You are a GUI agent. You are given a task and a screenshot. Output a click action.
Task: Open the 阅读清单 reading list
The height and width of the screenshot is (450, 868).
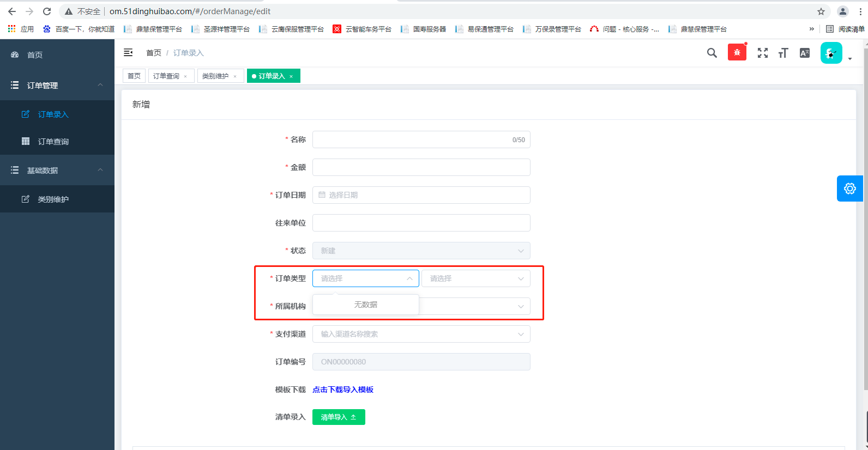pyautogui.click(x=845, y=29)
